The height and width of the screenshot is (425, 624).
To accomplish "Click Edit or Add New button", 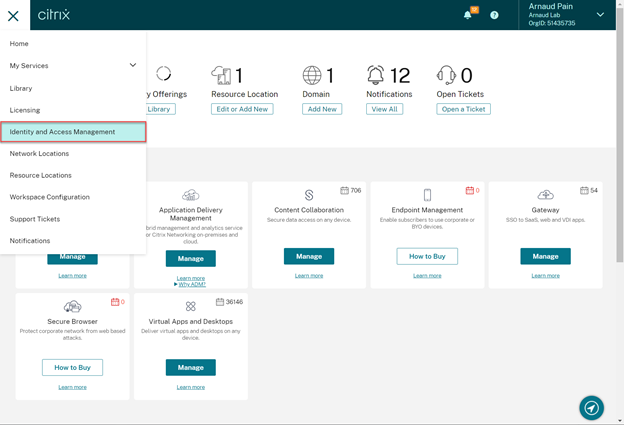I will click(242, 109).
